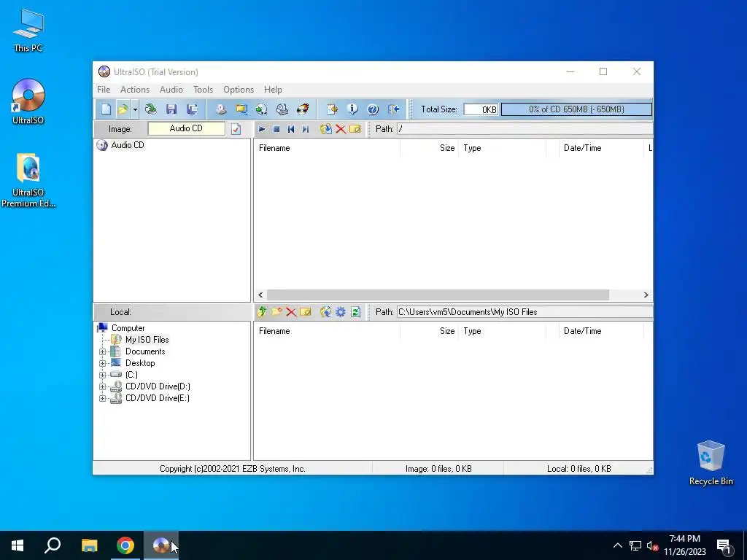This screenshot has height=560, width=747.
Task: Click the blue gear icon in Local toolbar
Action: [x=341, y=312]
